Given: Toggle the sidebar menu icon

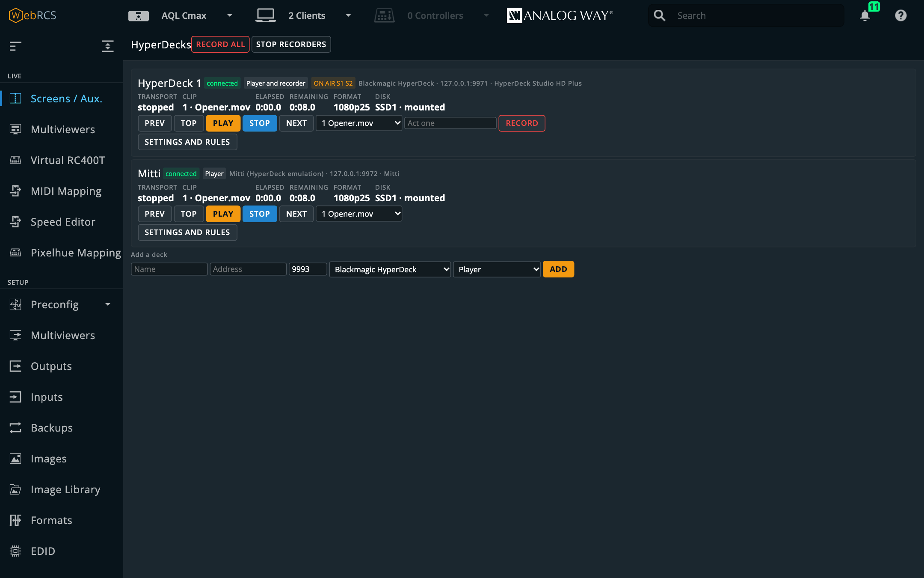Looking at the screenshot, I should point(15,46).
